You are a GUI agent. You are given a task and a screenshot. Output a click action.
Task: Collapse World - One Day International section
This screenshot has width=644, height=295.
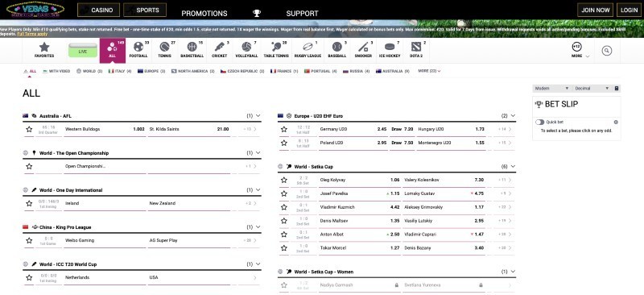(258, 190)
